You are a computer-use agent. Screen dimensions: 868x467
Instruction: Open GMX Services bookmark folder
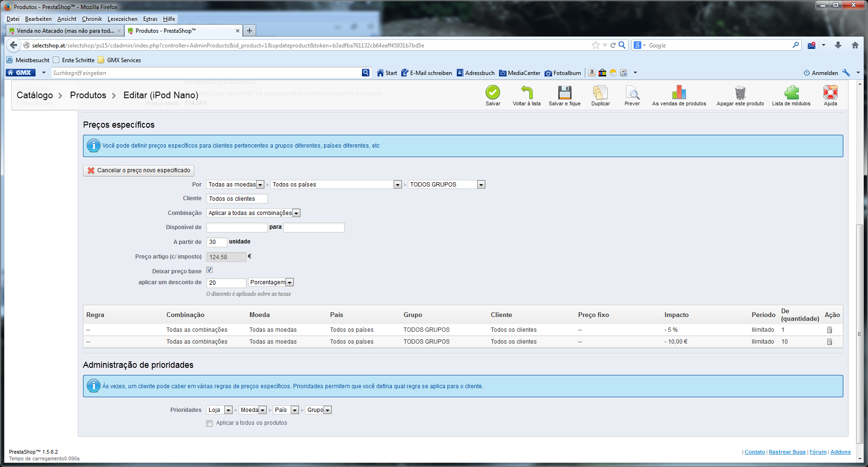[120, 60]
